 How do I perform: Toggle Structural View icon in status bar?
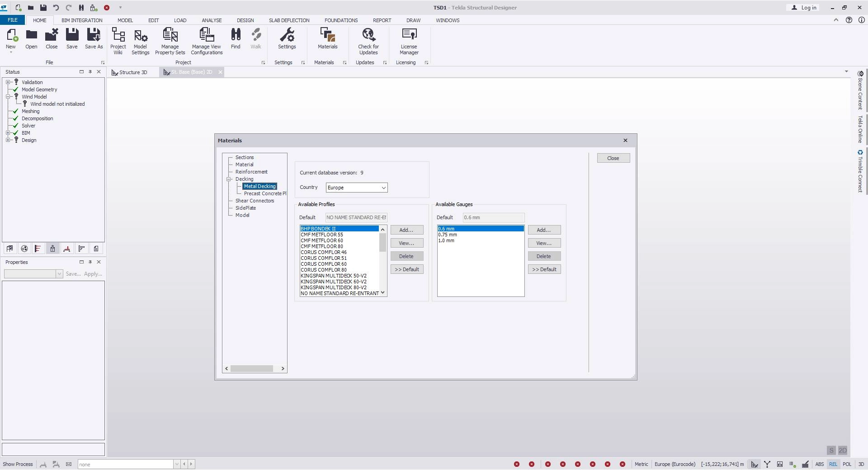pos(755,464)
